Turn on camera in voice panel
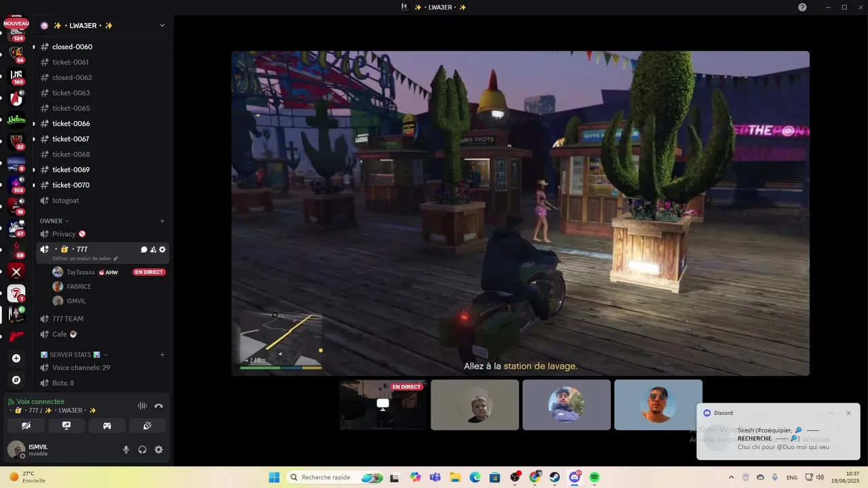This screenshot has height=488, width=868. point(26,426)
